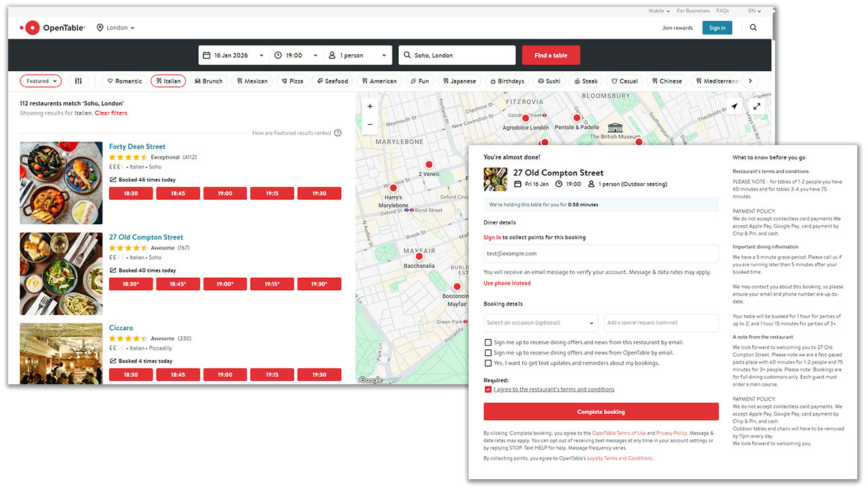Viewport: 868px width, 488px height.
Task: Deselect the Italian cuisine filter chip
Action: [x=168, y=81]
